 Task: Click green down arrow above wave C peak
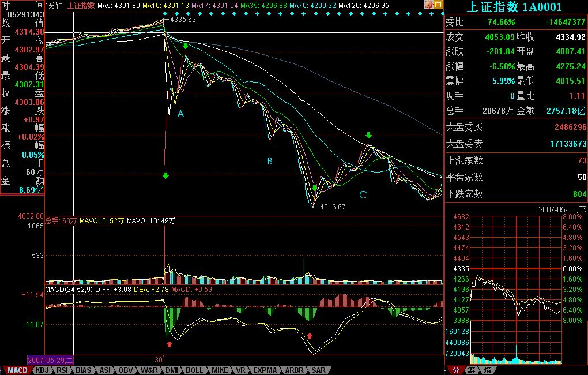click(x=368, y=136)
